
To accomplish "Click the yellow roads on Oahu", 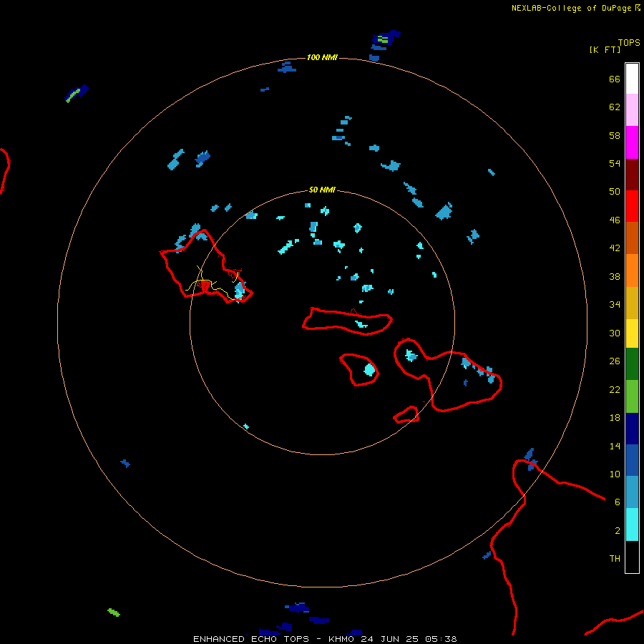I will 213,283.
